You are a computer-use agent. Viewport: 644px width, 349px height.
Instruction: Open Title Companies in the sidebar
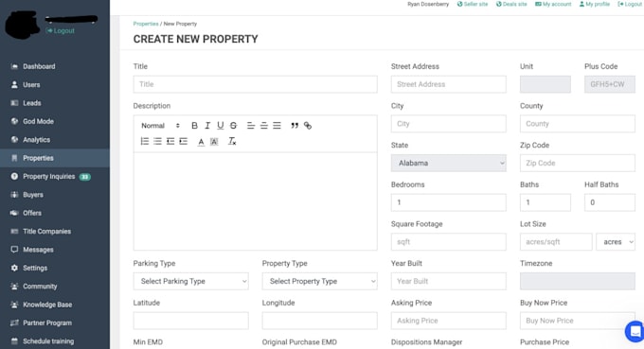point(55,232)
